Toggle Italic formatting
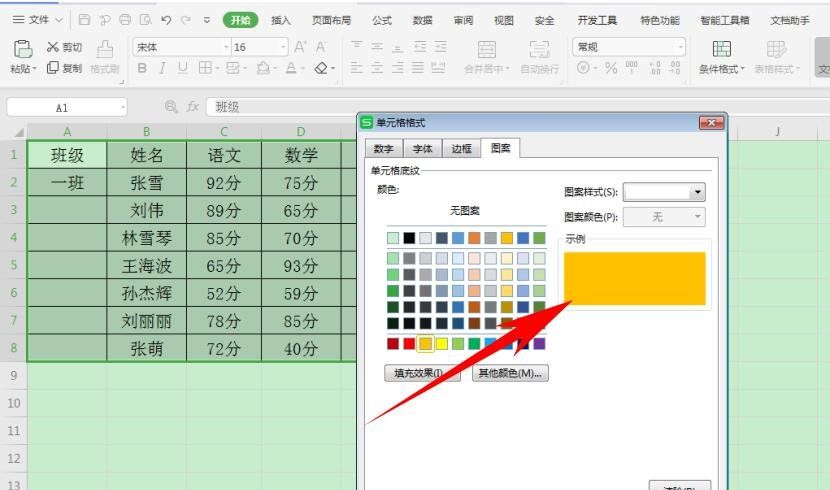Viewport: 830px width, 490px height. click(x=163, y=68)
